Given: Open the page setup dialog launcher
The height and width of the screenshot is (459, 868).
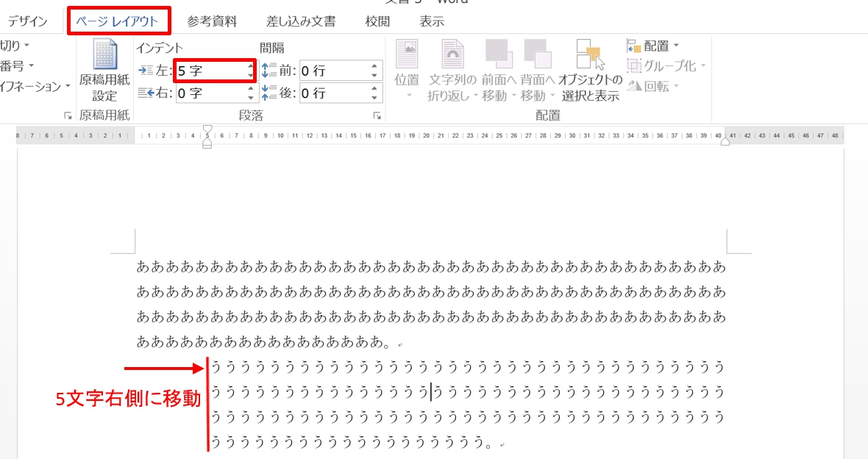Looking at the screenshot, I should (68, 115).
